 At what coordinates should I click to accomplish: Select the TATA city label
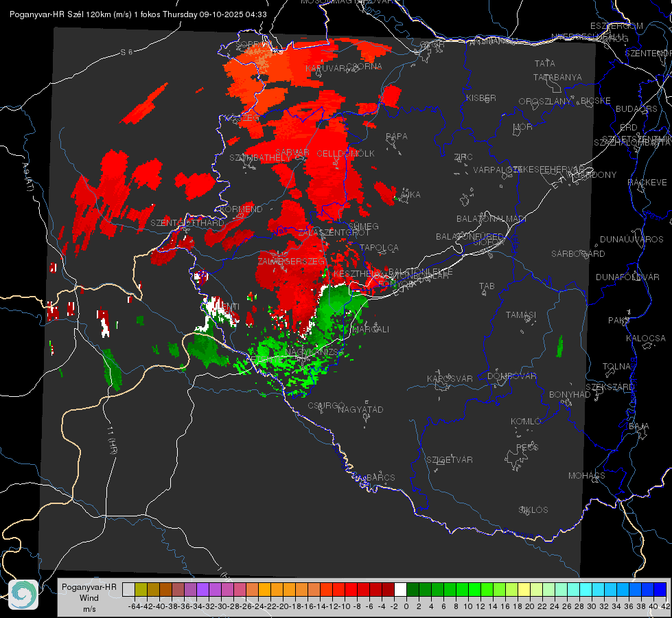(545, 63)
